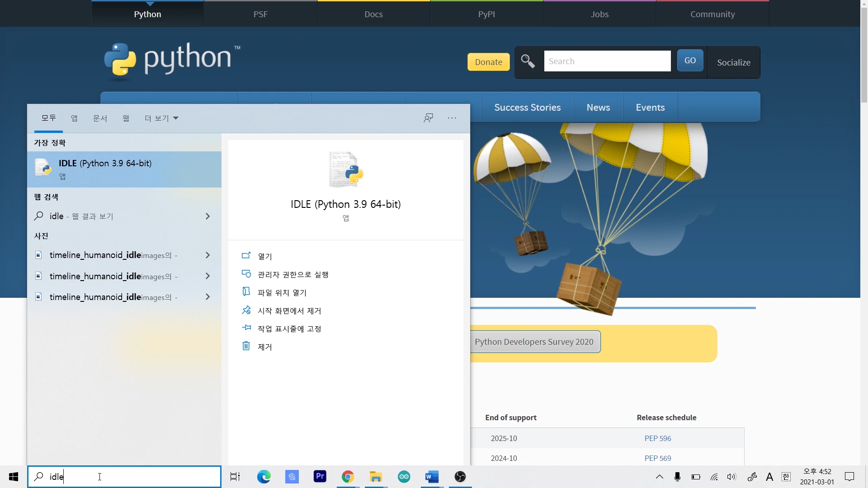Screen dimensions: 868x488
Task: Expand first timeline_humanoid_idle result arrow
Action: (208, 255)
